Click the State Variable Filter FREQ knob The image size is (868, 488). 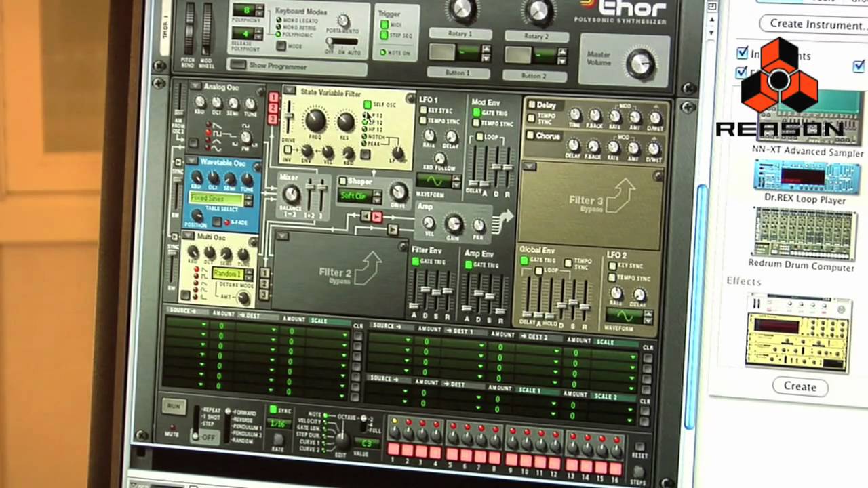pyautogui.click(x=315, y=121)
